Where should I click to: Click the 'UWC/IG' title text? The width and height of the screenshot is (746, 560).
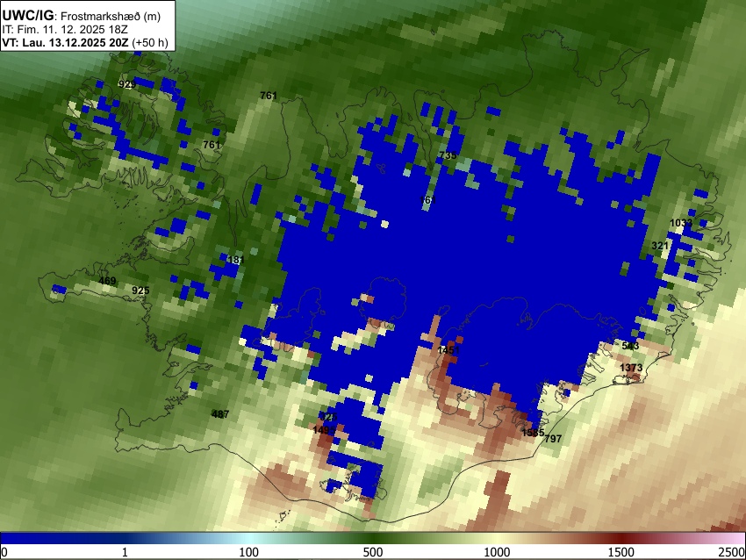pyautogui.click(x=27, y=15)
